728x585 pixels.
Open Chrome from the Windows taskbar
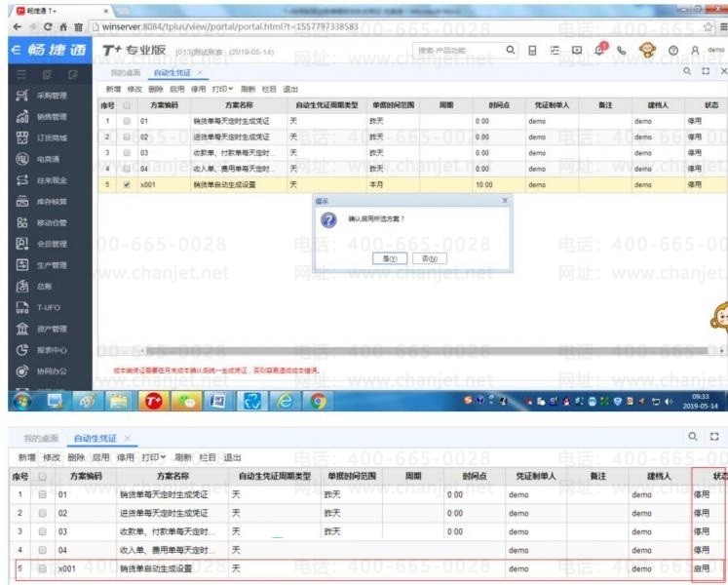[318, 400]
